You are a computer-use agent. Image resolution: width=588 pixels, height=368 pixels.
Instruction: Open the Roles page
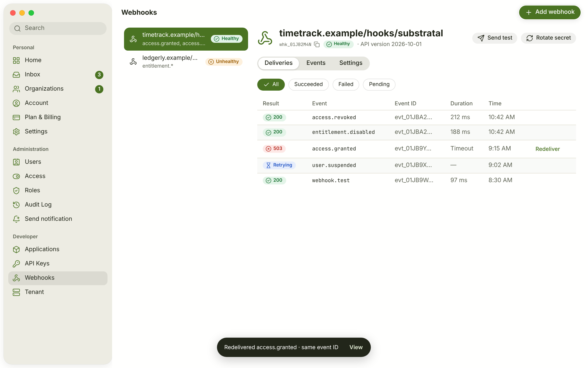click(58, 190)
